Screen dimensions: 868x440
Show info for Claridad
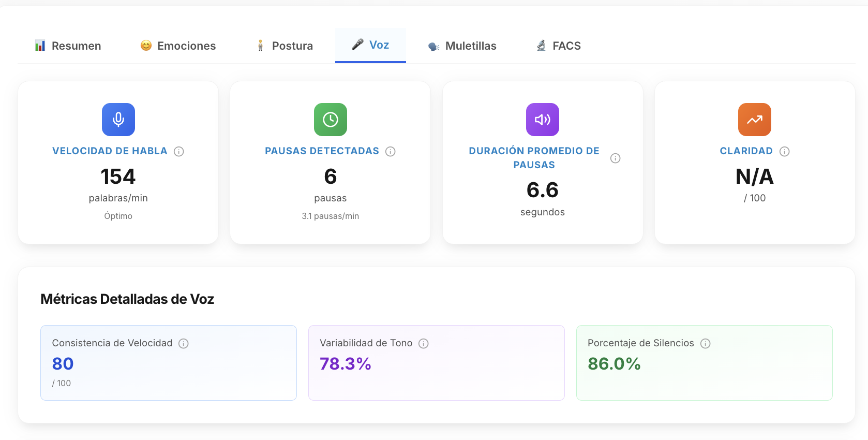(785, 151)
